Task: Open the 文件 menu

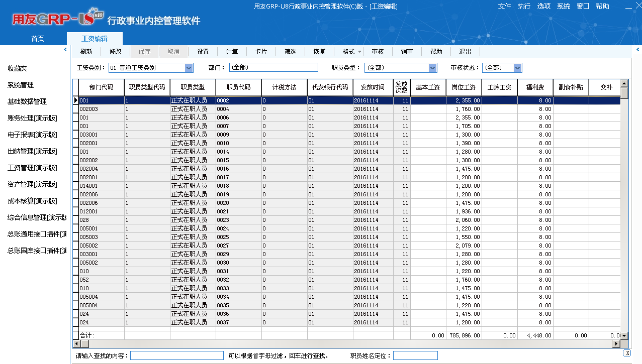Action: (x=504, y=6)
